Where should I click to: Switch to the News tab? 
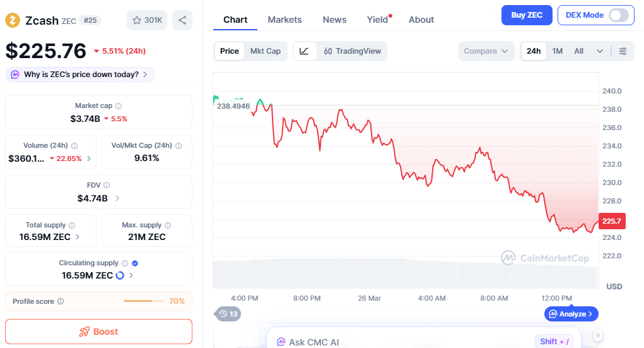click(334, 20)
